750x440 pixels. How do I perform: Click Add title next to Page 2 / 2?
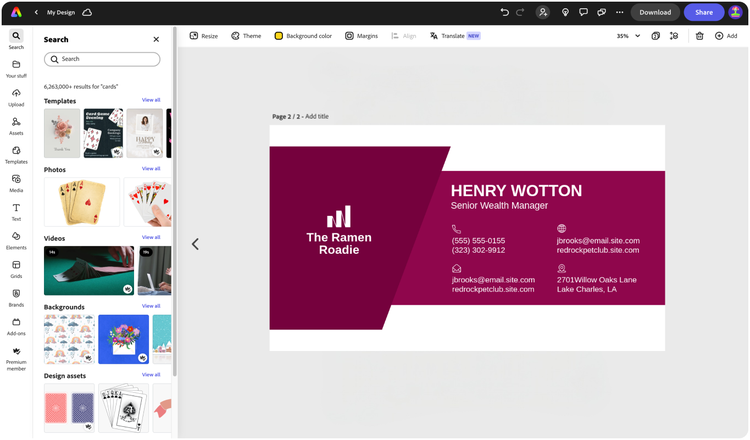tap(317, 116)
